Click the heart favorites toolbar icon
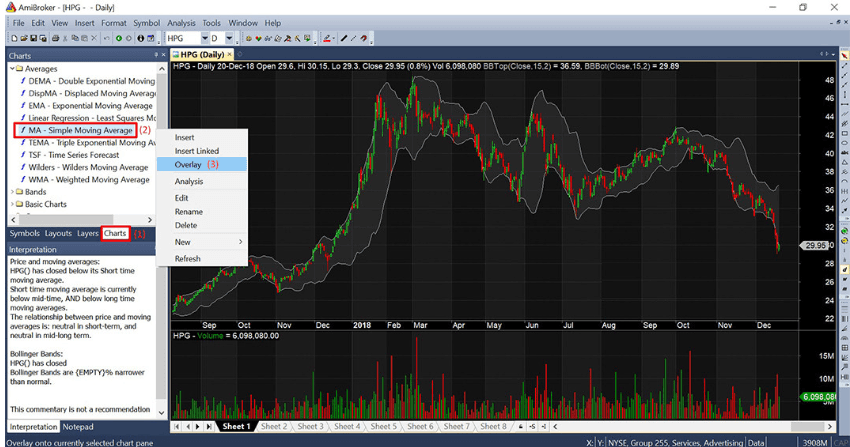Screen dimensions: 850x447 [259, 38]
